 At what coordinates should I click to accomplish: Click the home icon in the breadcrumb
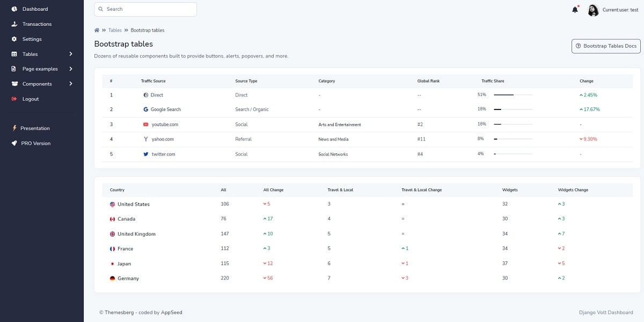96,30
